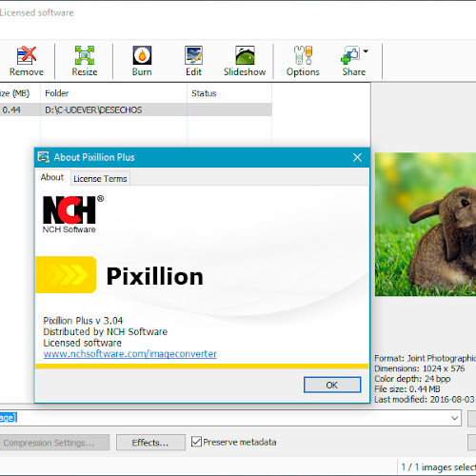
Task: Click the Remove toolbar icon
Action: pyautogui.click(x=27, y=55)
